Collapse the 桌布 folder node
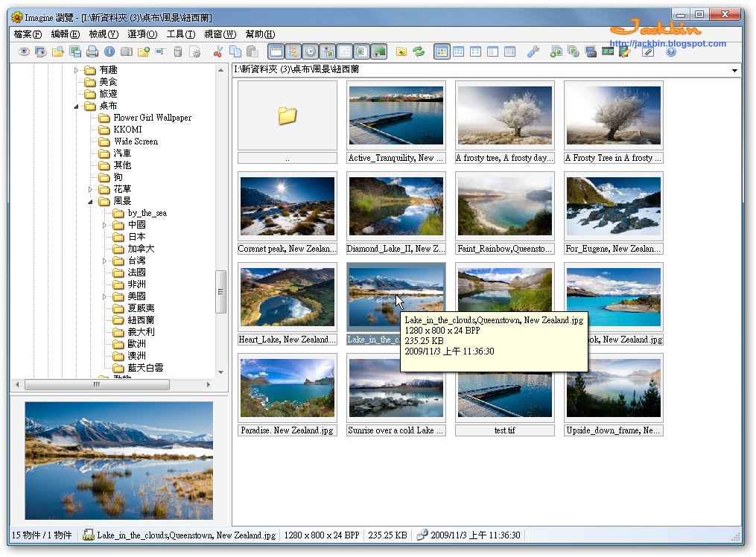The image size is (756, 557). (76, 106)
